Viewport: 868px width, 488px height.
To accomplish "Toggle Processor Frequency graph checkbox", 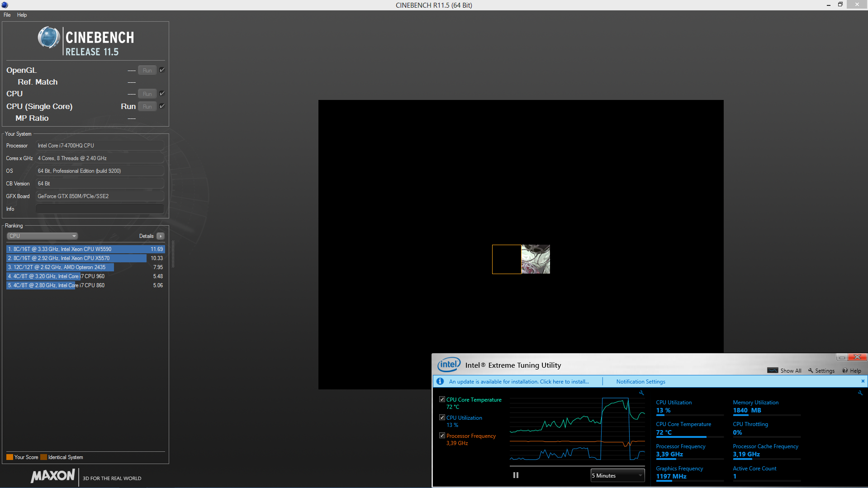I will tap(442, 436).
